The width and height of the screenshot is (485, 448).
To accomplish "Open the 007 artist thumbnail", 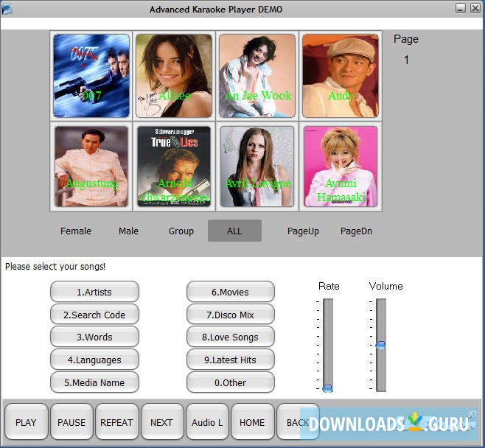I will click(91, 76).
